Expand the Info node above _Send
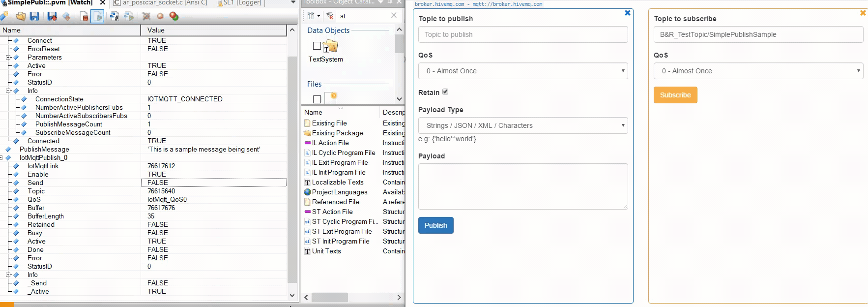 [x=8, y=275]
